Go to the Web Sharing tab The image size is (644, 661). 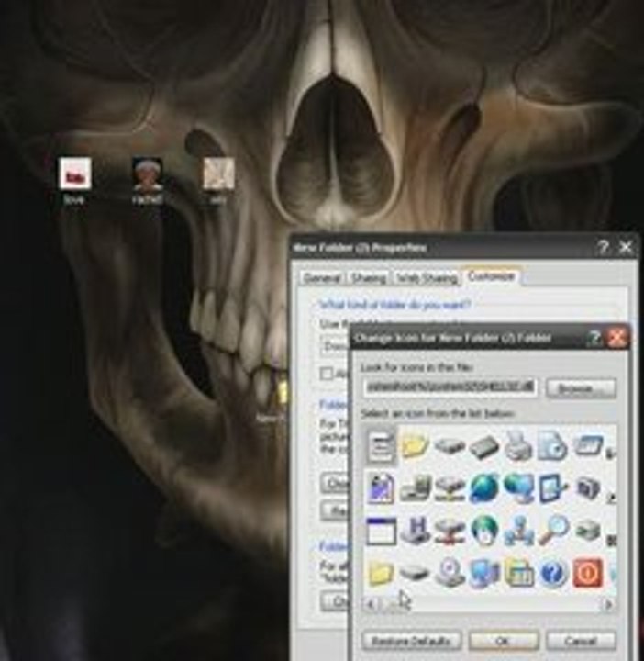point(427,278)
